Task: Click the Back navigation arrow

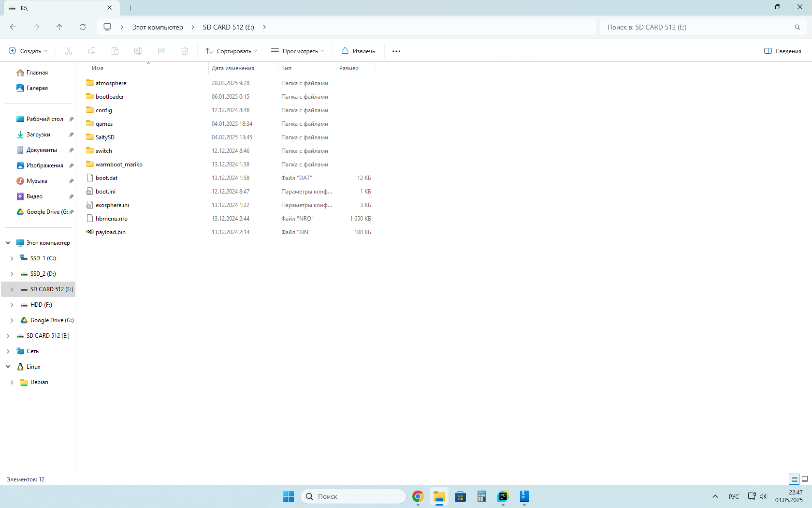Action: pyautogui.click(x=13, y=27)
